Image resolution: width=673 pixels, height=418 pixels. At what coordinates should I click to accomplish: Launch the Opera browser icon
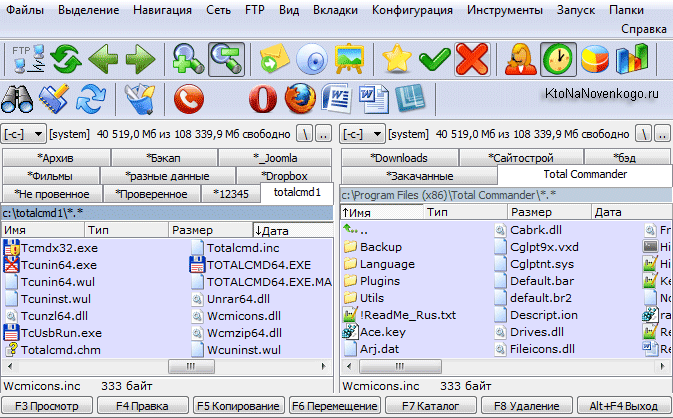click(263, 99)
